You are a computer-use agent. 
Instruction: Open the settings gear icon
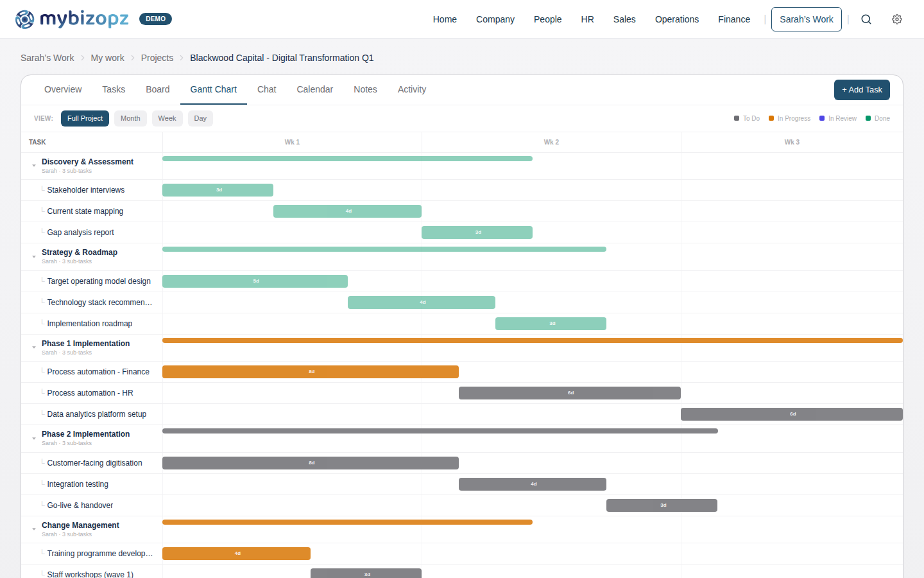pos(897,19)
